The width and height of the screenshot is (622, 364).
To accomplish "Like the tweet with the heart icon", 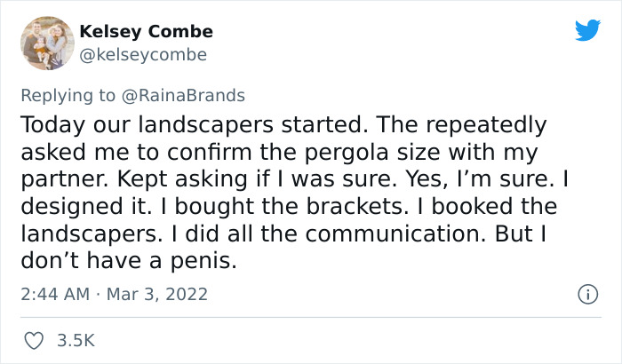I will pos(34,340).
